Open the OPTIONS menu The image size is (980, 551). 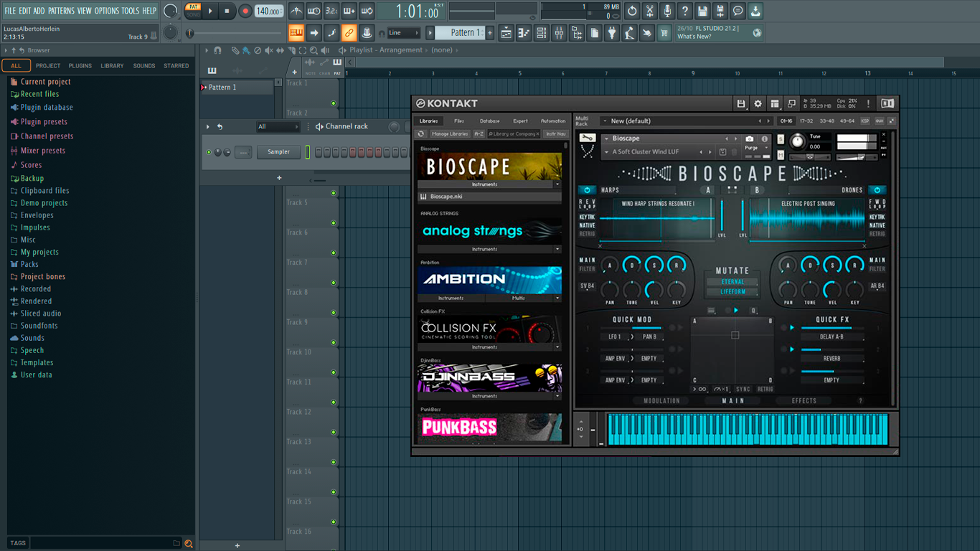(x=107, y=11)
